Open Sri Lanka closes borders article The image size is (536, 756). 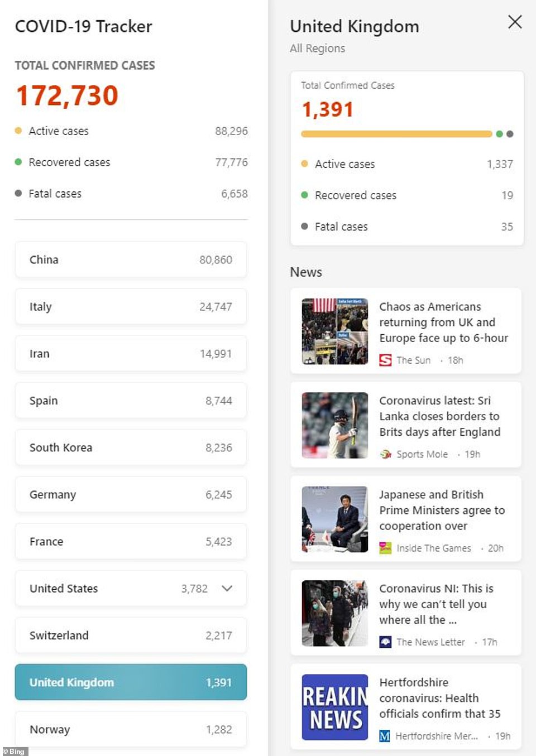click(x=439, y=416)
